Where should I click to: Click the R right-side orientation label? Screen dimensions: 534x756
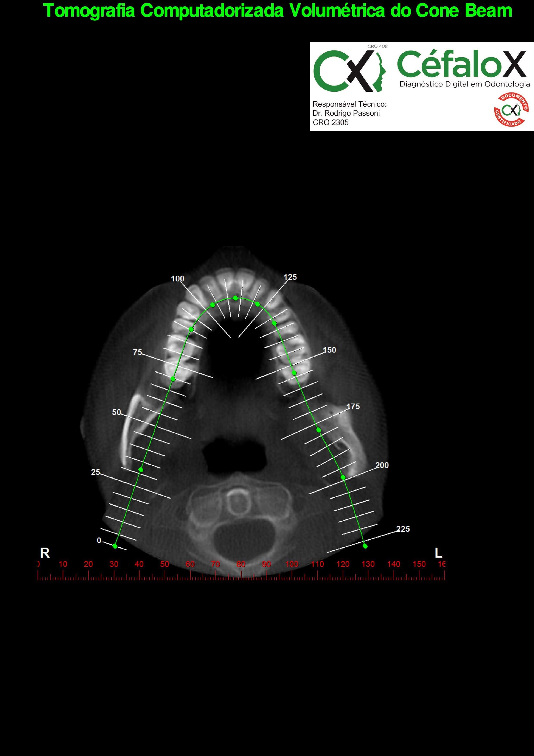[45, 553]
